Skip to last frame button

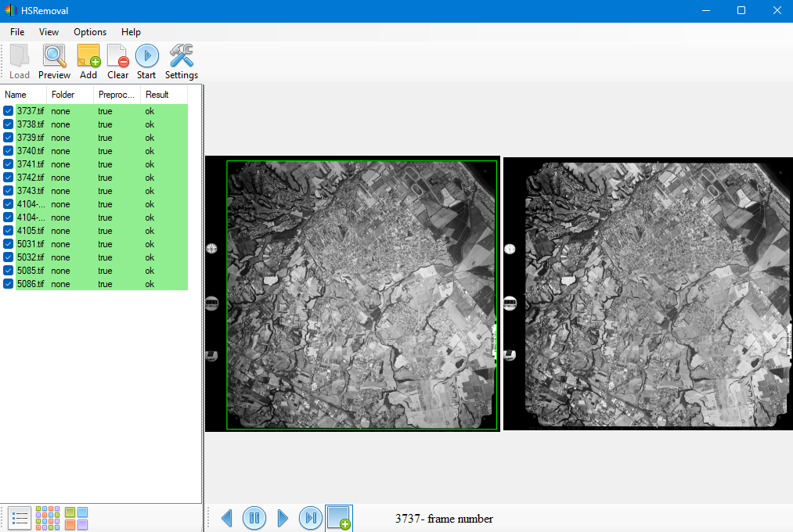311,518
